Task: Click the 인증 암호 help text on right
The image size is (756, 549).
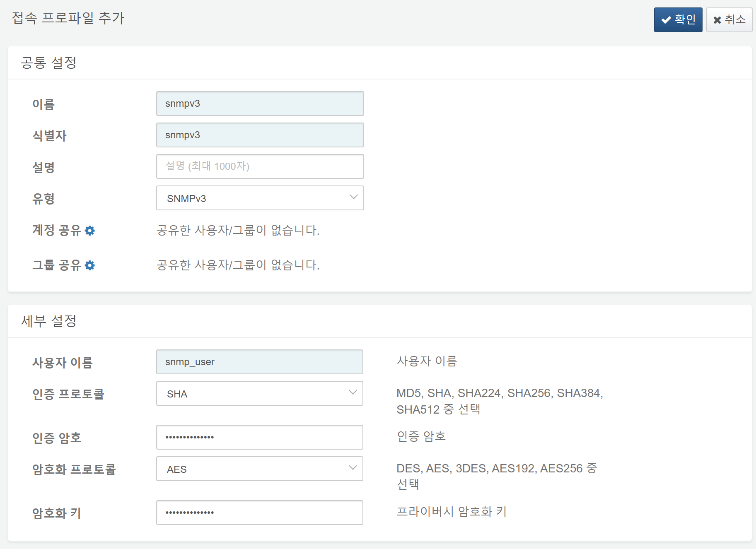Action: coord(421,436)
